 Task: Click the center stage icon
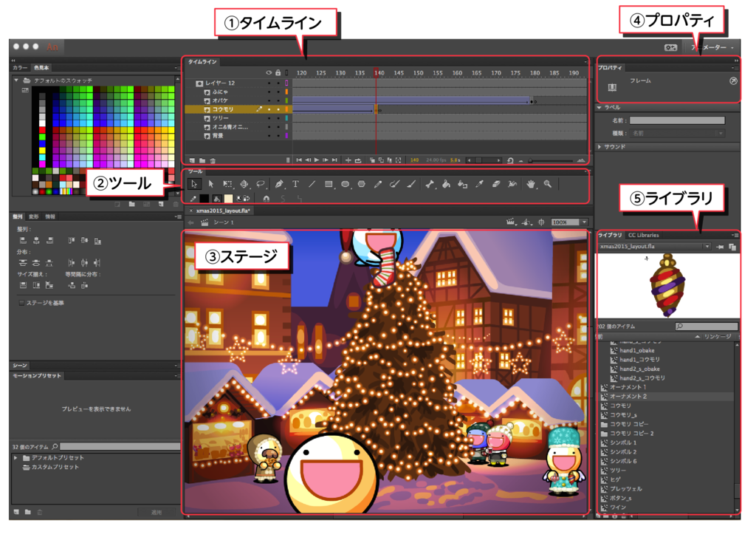[541, 222]
